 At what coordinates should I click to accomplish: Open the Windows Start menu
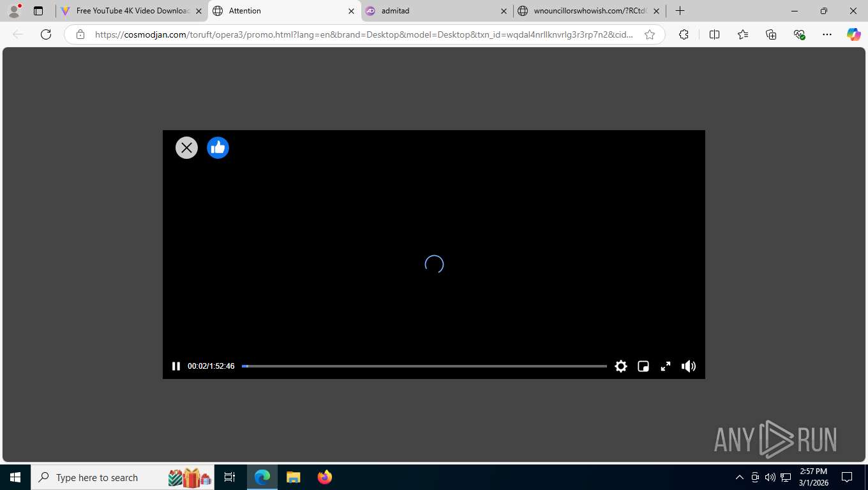pyautogui.click(x=15, y=477)
